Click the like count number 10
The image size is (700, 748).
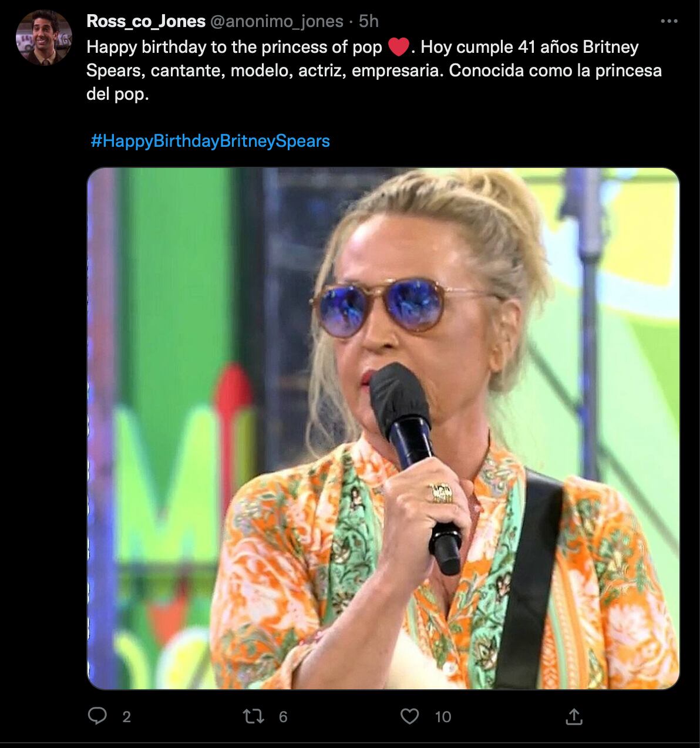(443, 716)
